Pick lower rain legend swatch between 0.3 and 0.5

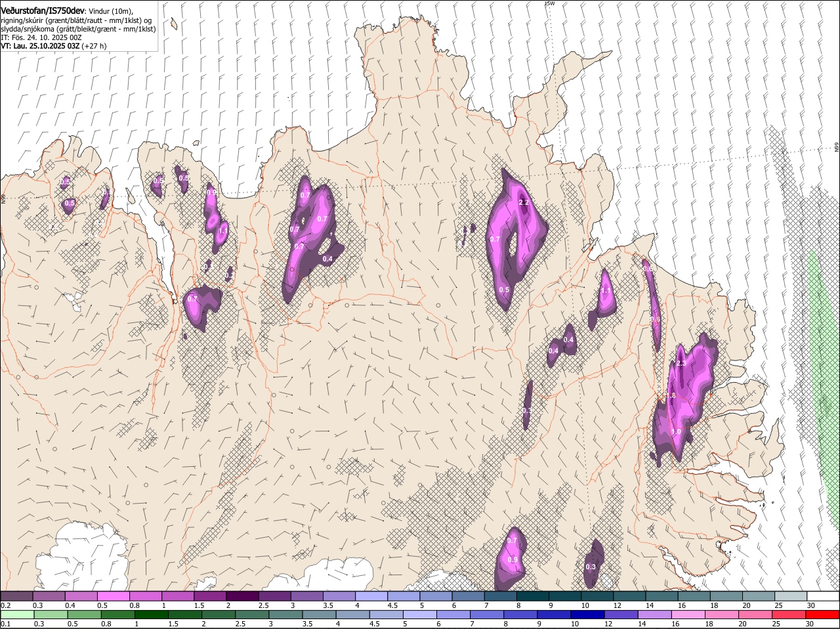point(51,615)
